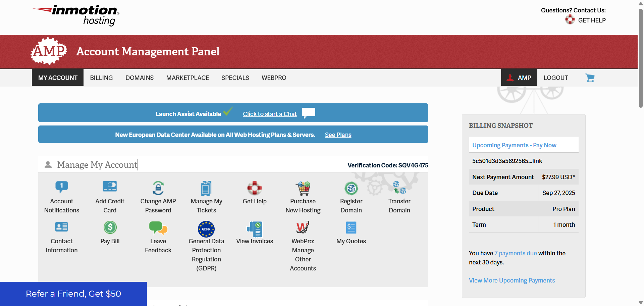Click the AMP gear logo in header

tap(49, 51)
